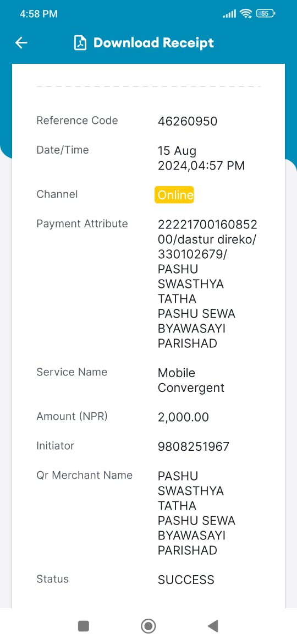Tap the 15 Aug 2024 date value
This screenshot has width=297, height=644.
coord(201,158)
